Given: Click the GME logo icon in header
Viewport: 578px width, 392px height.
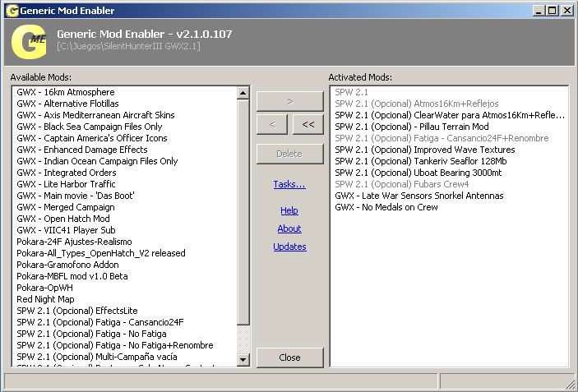Looking at the screenshot, I should [29, 42].
